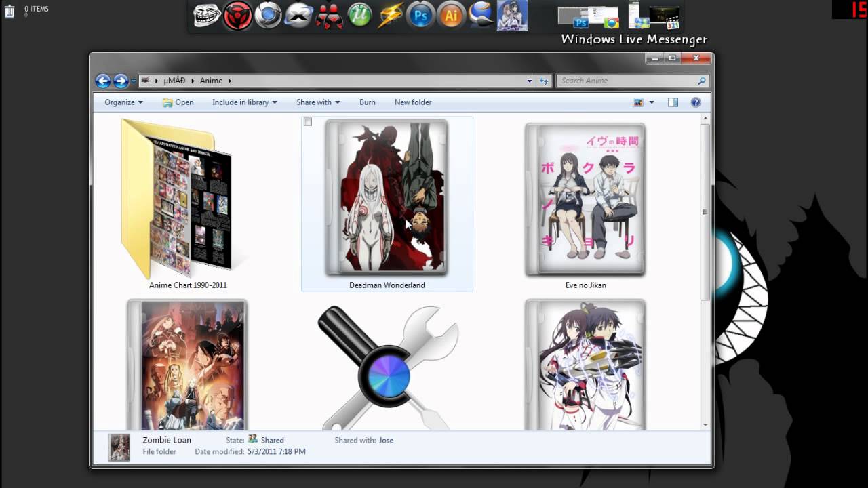
Task: Expand the arrow after Anime breadcrumb
Action: click(x=229, y=81)
